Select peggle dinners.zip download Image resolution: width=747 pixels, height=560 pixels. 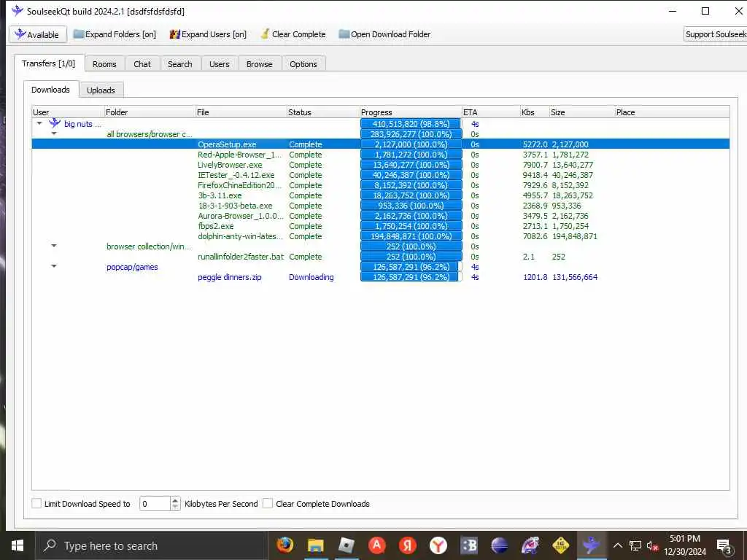pos(230,277)
